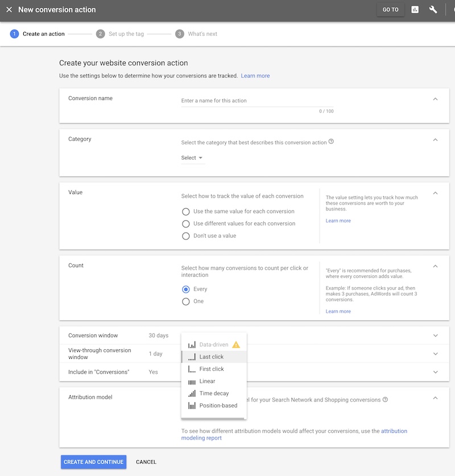Click CREATE AND CONTINUE button
This screenshot has width=455, height=476.
click(x=93, y=462)
